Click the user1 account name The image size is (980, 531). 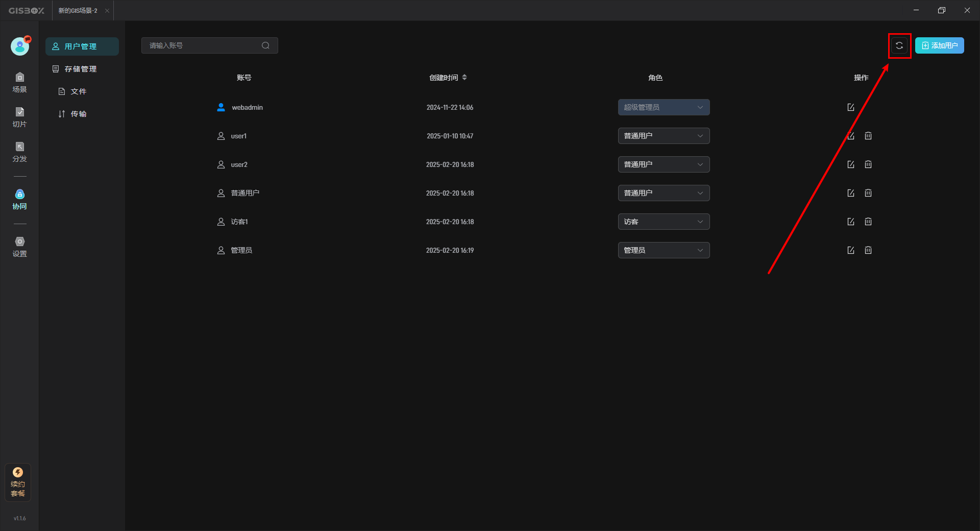coord(239,136)
